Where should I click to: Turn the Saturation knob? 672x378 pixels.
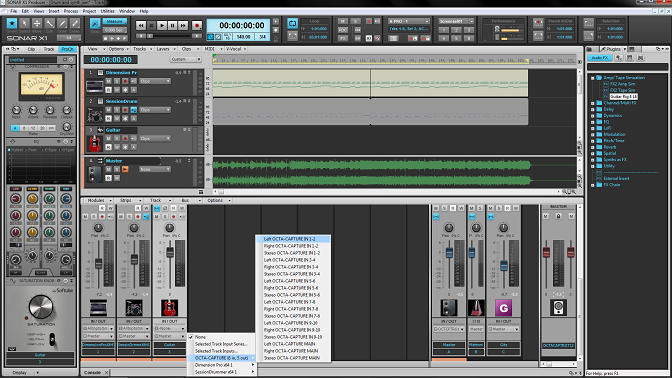pos(41,307)
